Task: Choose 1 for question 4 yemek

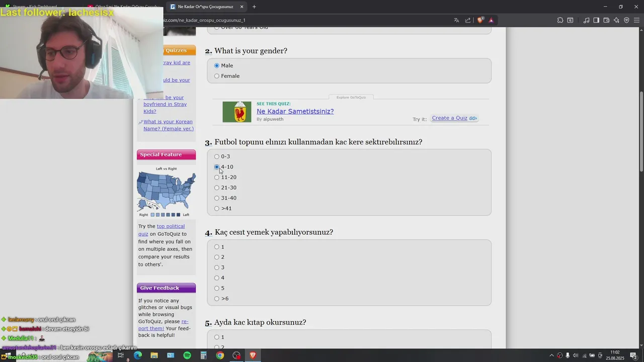Action: point(217,247)
